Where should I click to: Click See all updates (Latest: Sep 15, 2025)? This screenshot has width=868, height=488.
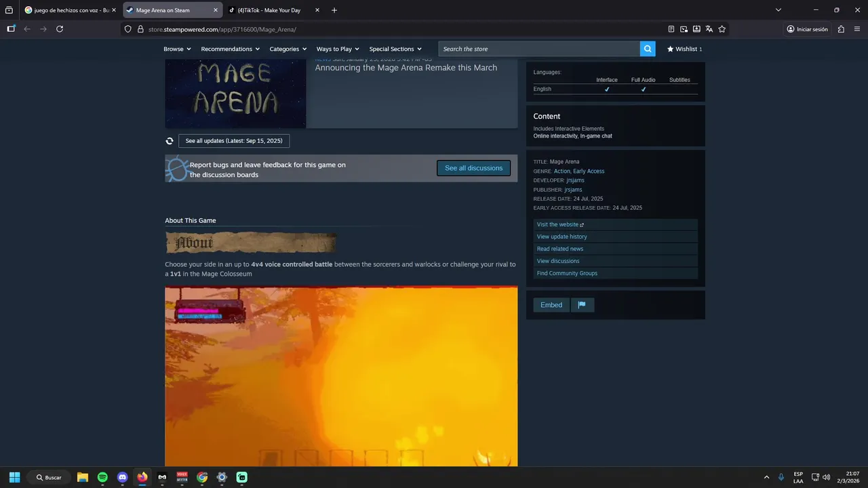pos(234,141)
